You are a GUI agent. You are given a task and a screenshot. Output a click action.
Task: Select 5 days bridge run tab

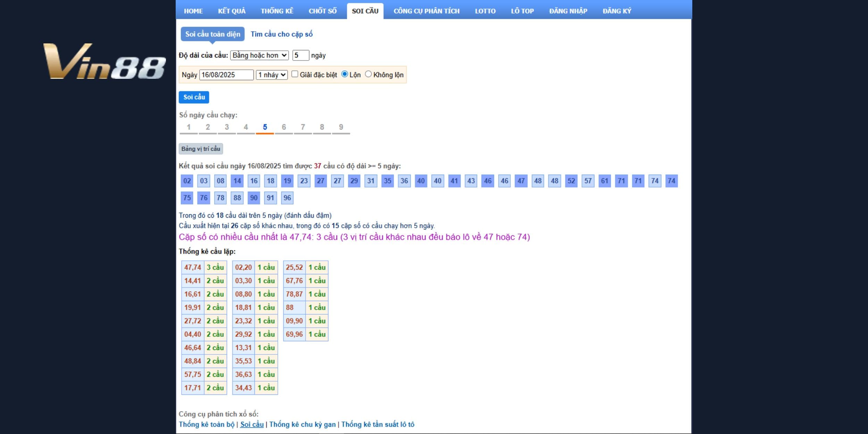(265, 127)
